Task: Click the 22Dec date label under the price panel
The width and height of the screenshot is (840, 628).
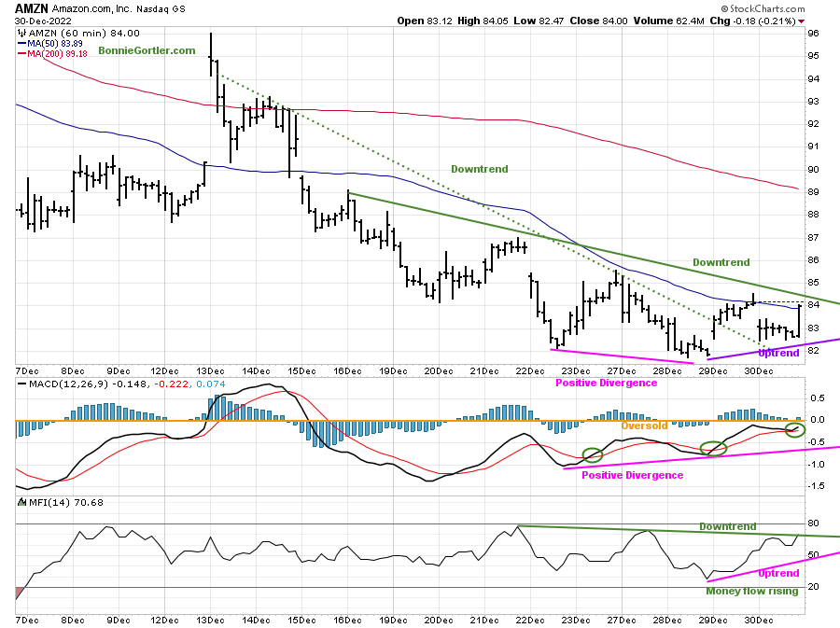Action: [x=530, y=371]
